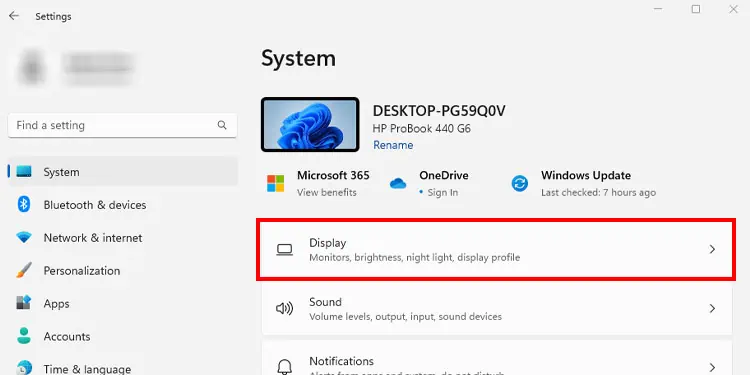This screenshot has height=375, width=750.
Task: Click the Settings window title
Action: 53,16
